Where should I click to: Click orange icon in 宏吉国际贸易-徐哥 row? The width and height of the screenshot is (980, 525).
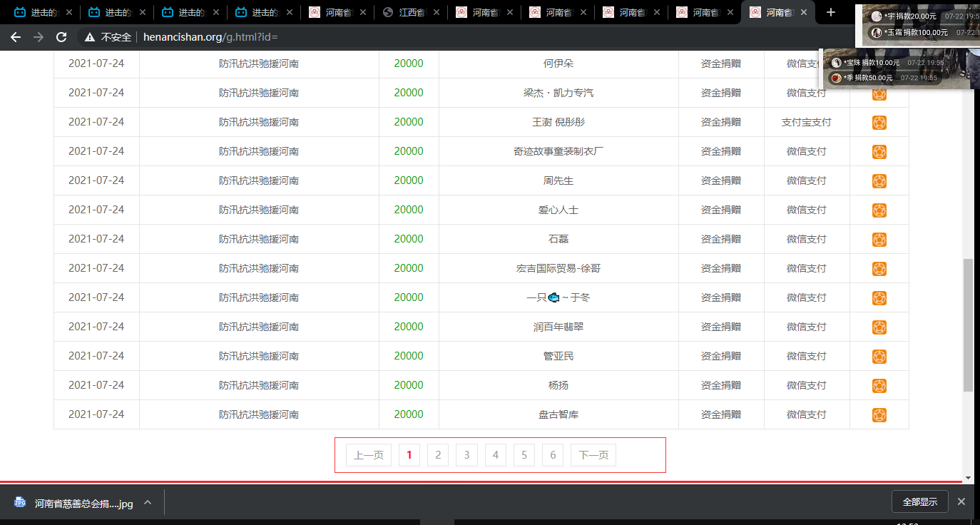(879, 269)
